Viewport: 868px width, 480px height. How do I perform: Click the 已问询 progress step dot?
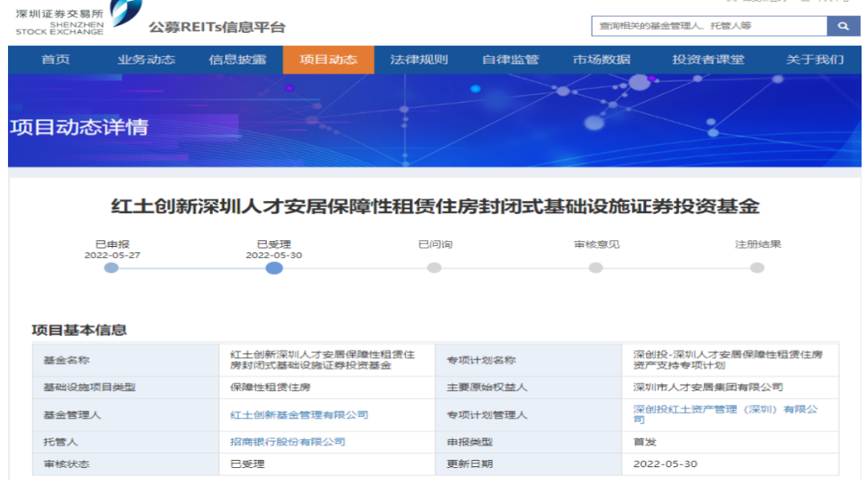[x=435, y=268]
